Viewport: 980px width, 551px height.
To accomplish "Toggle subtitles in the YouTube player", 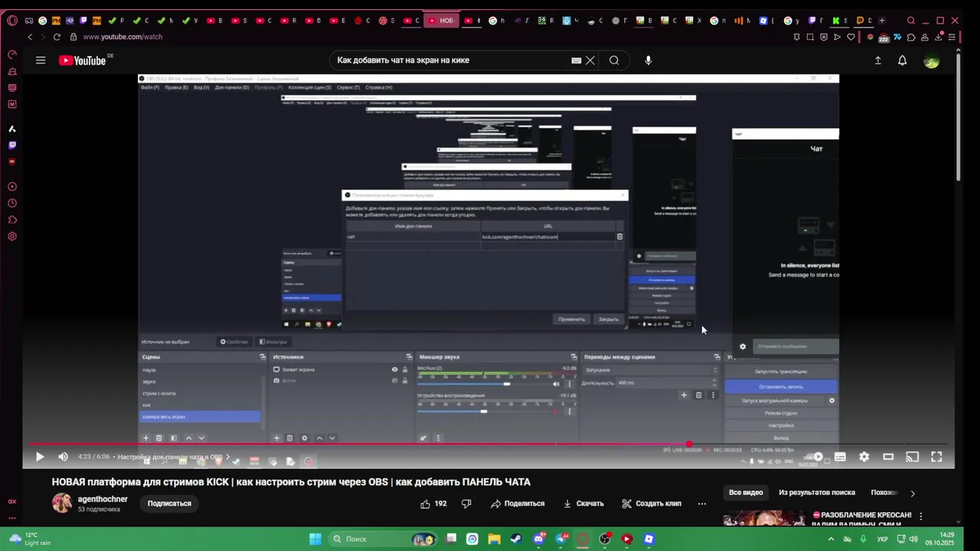I will 841,457.
